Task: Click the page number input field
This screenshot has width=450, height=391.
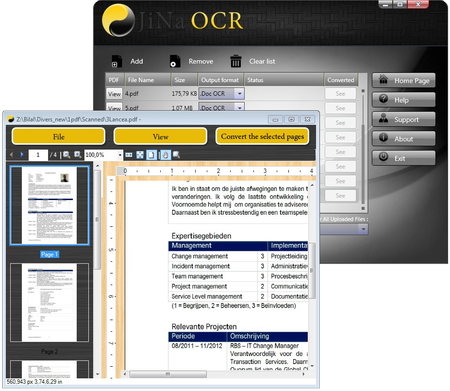Action: point(38,155)
